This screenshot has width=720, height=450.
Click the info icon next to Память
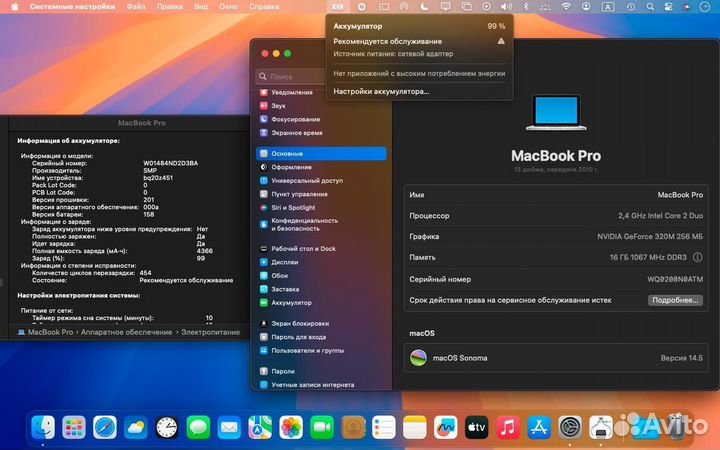(698, 257)
